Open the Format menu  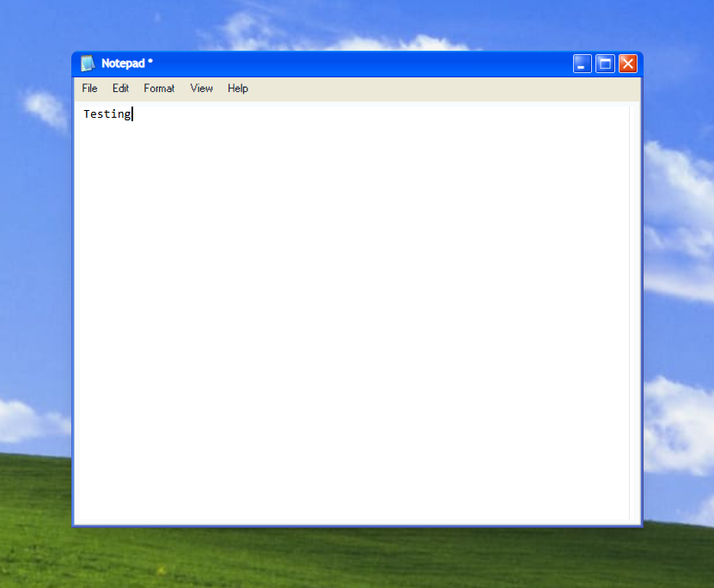point(158,88)
